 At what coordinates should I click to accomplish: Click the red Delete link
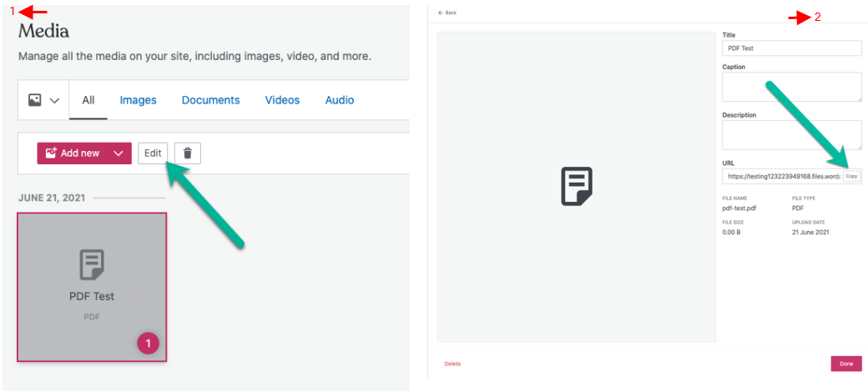[x=452, y=364]
